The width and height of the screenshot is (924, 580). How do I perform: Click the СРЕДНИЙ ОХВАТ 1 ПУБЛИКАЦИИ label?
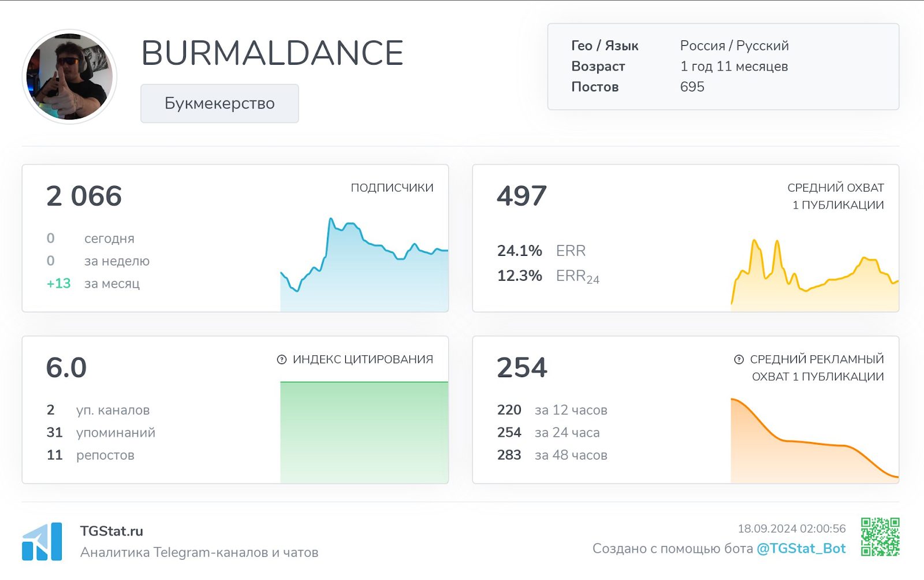[836, 196]
